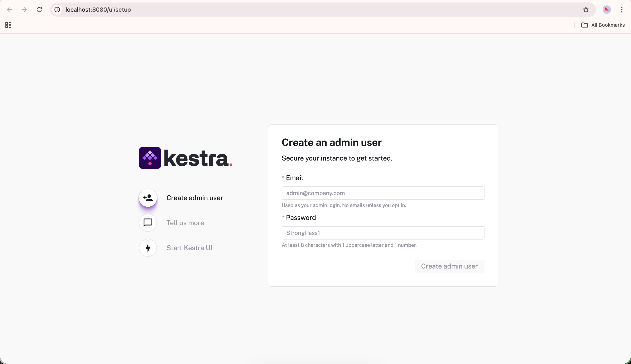Open the tab groups grid icon
Image resolution: width=631 pixels, height=364 pixels.
pyautogui.click(x=8, y=25)
